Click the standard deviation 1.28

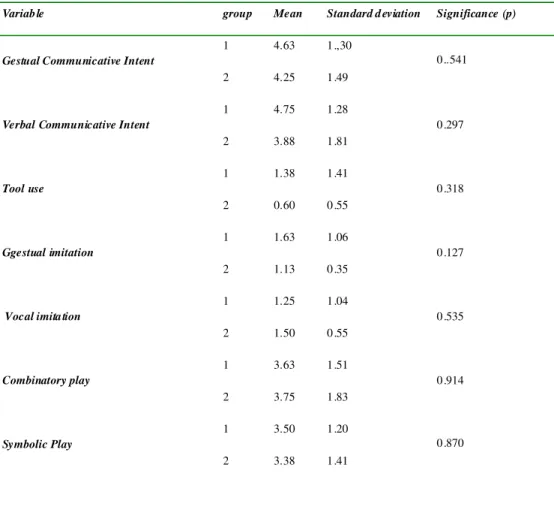[x=337, y=109]
